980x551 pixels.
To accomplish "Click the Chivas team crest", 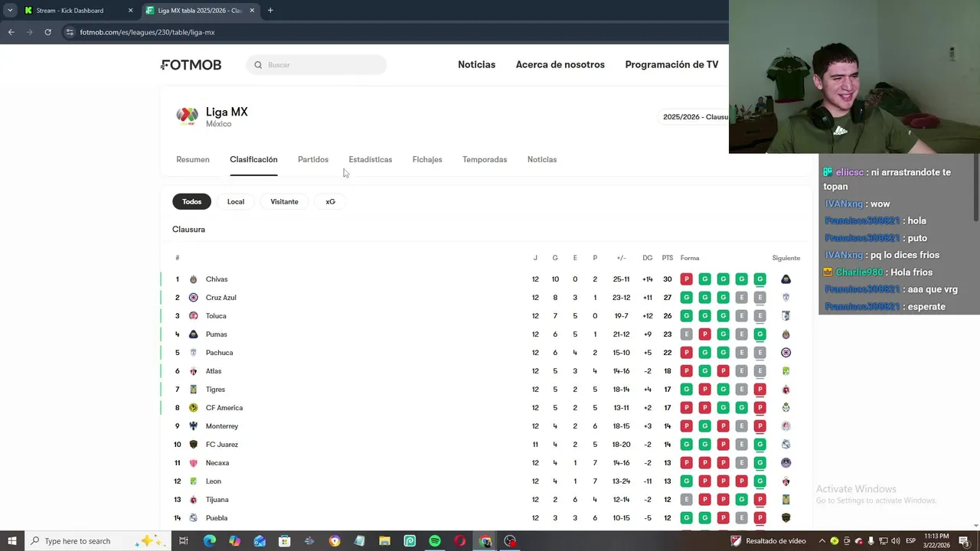I will [x=193, y=279].
